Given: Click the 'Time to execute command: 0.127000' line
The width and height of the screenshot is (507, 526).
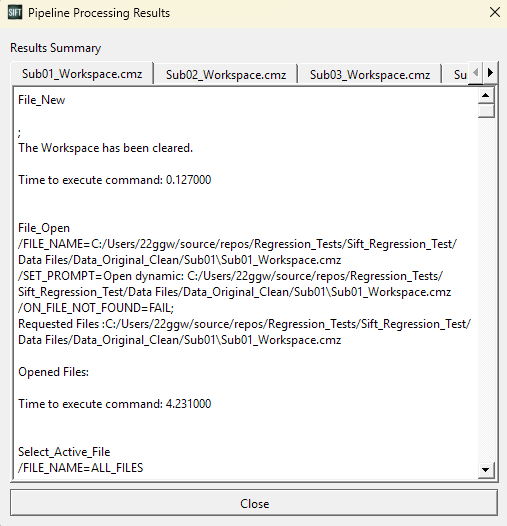Looking at the screenshot, I should pyautogui.click(x=114, y=180).
